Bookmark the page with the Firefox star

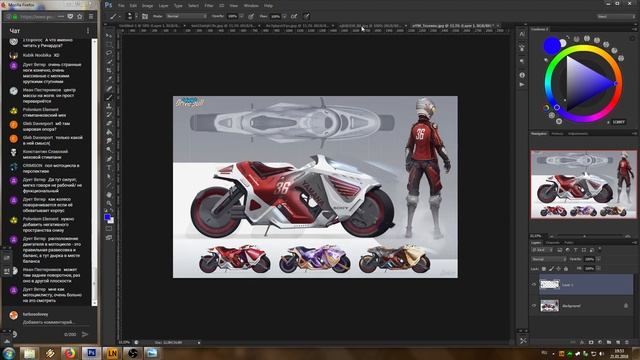click(80, 17)
